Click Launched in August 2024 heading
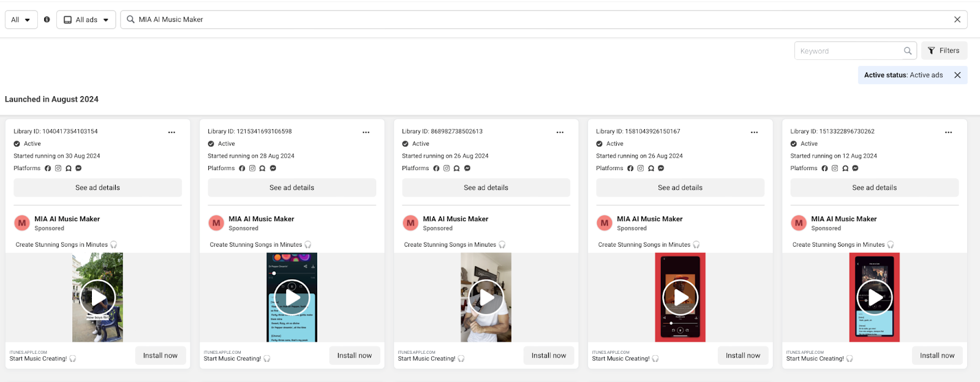 coord(51,99)
